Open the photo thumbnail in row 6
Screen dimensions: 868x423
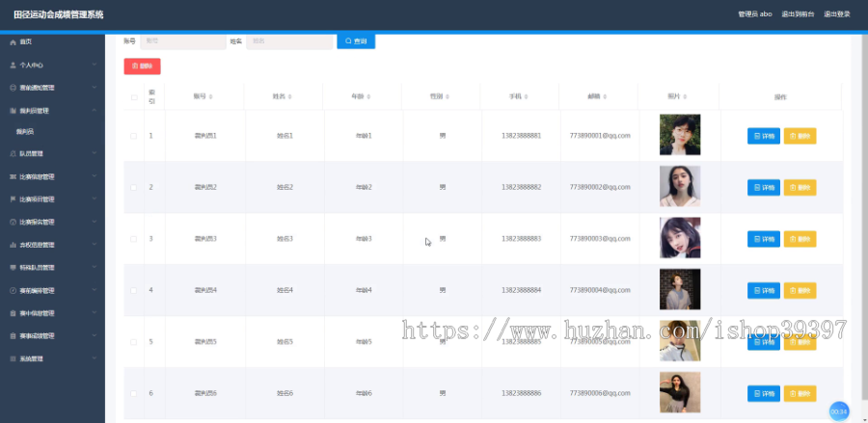(x=680, y=392)
